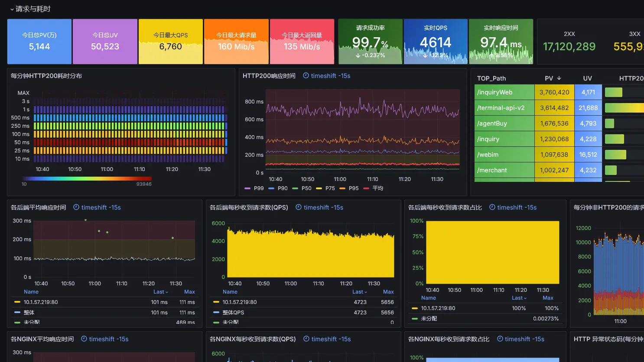This screenshot has width=644, height=362.
Task: Click UV value 4,232 for /merchant
Action: pos(588,170)
